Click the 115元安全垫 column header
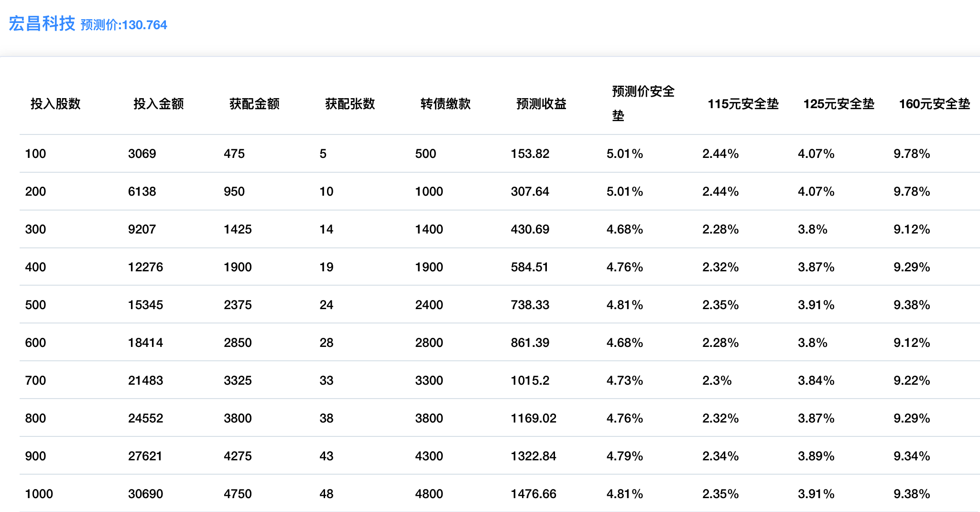Viewport: 980px width, 512px height. coord(743,104)
